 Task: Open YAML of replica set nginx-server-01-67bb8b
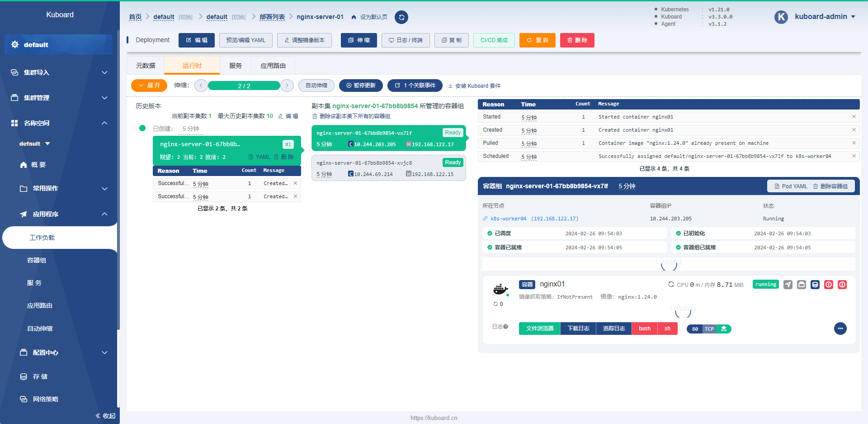[x=259, y=157]
